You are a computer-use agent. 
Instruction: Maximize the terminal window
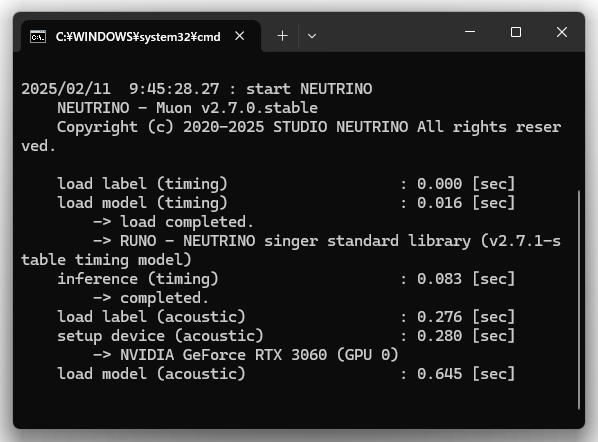click(x=516, y=32)
